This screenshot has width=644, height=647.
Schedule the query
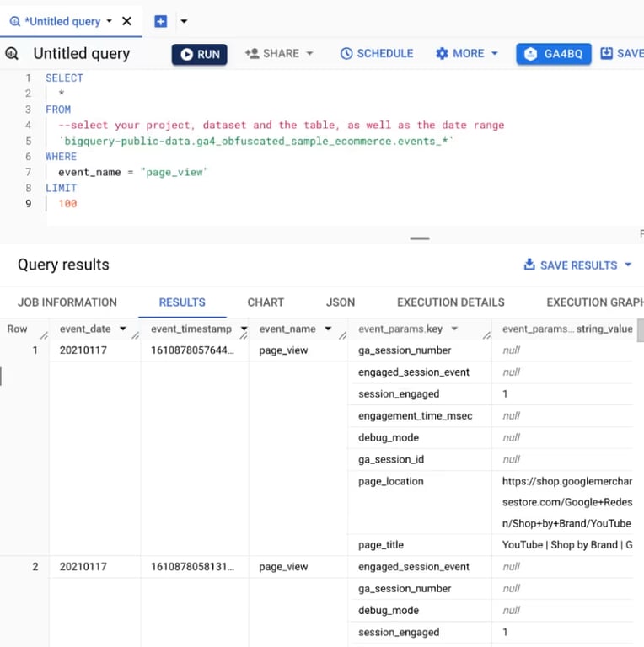coord(377,54)
